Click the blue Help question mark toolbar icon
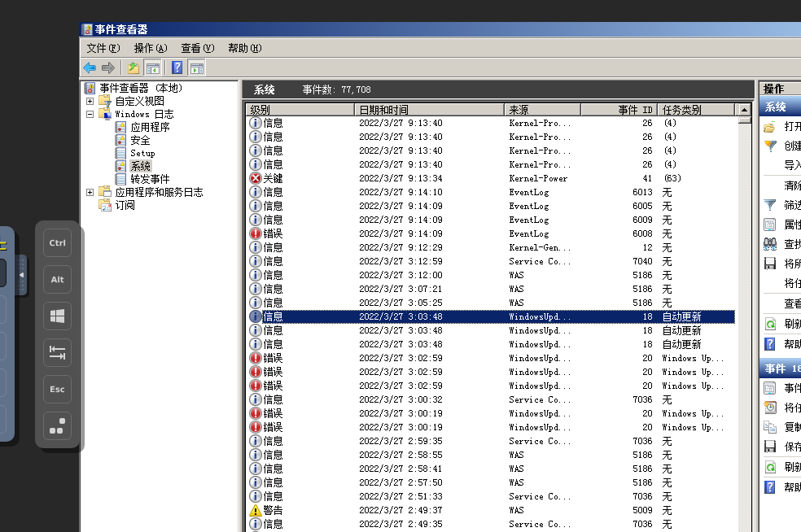Image resolution: width=801 pixels, height=532 pixels. point(177,68)
